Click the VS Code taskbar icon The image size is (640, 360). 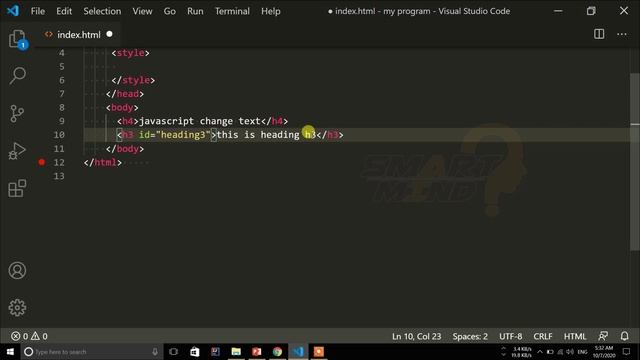click(298, 351)
